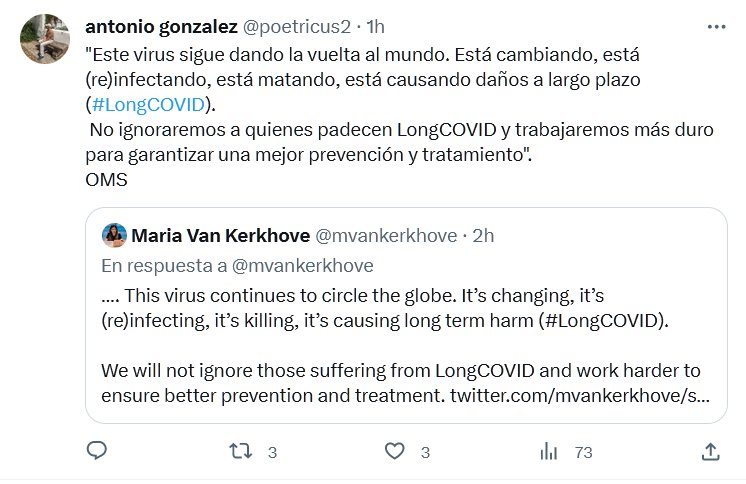The width and height of the screenshot is (746, 484).
Task: Click the reply speech bubble icon
Action: [95, 452]
